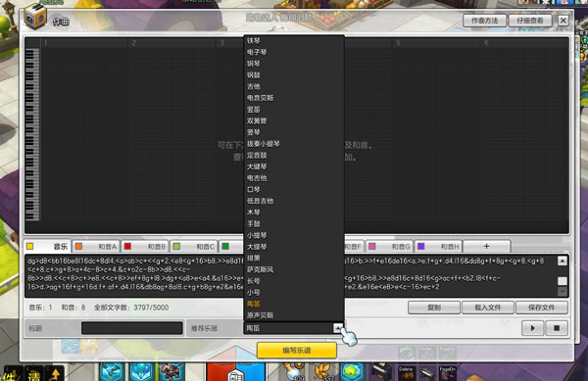Viewport: 588px width, 381px height.
Task: Click measure number 6 in the piano roll header
Action: coord(486,43)
